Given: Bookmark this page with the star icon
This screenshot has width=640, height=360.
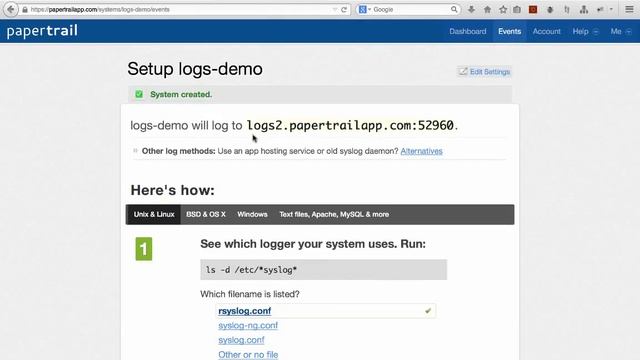Looking at the screenshot, I should click(503, 9).
